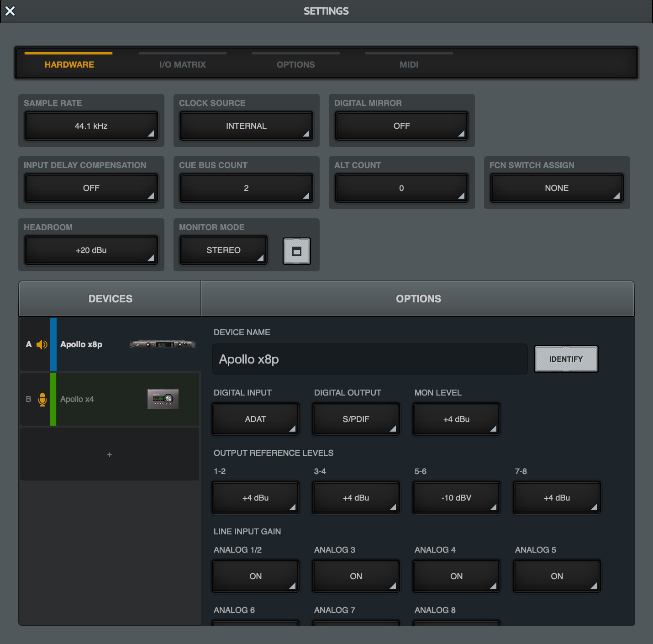The image size is (653, 644).
Task: Switch to the I/O Matrix tab
Action: tap(182, 64)
